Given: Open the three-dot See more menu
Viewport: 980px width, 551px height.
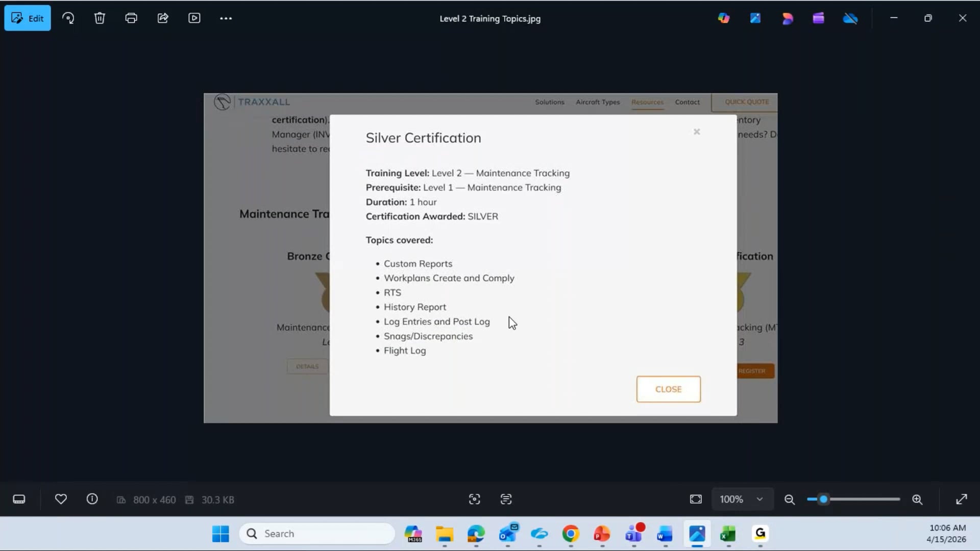Looking at the screenshot, I should 226,18.
